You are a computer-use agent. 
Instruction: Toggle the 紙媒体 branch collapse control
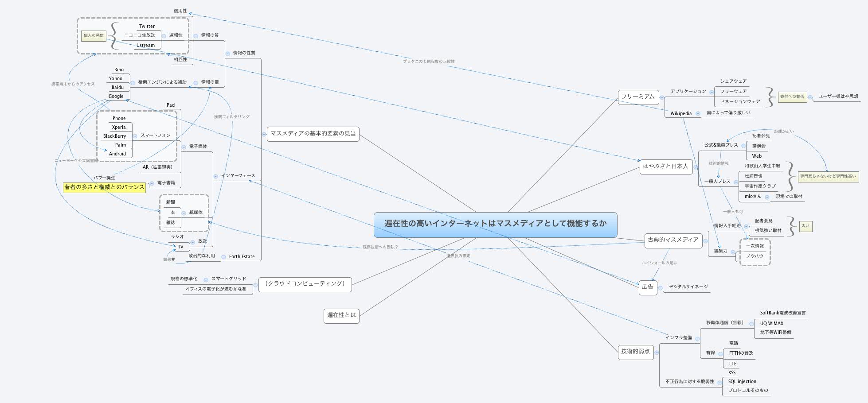click(x=184, y=213)
